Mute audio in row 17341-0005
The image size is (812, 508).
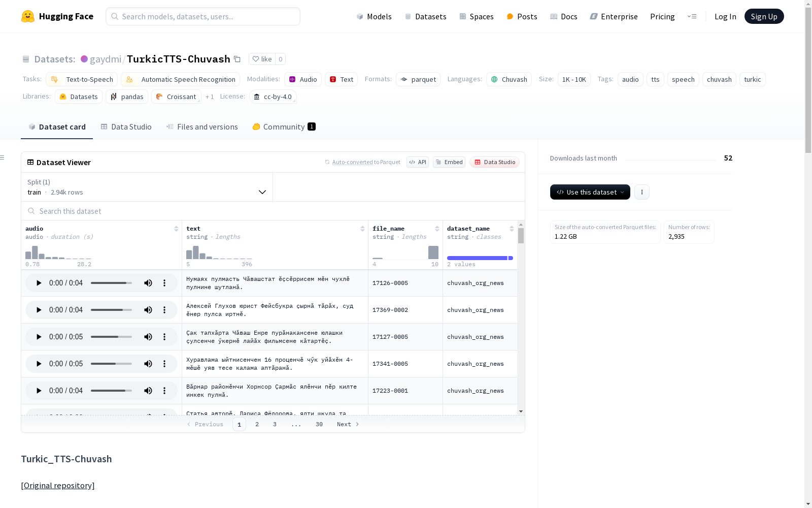click(148, 364)
